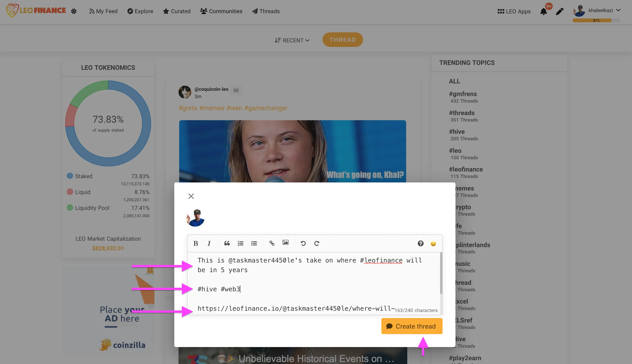
Task: Click the #memes hashtag in the post
Action: coord(212,108)
